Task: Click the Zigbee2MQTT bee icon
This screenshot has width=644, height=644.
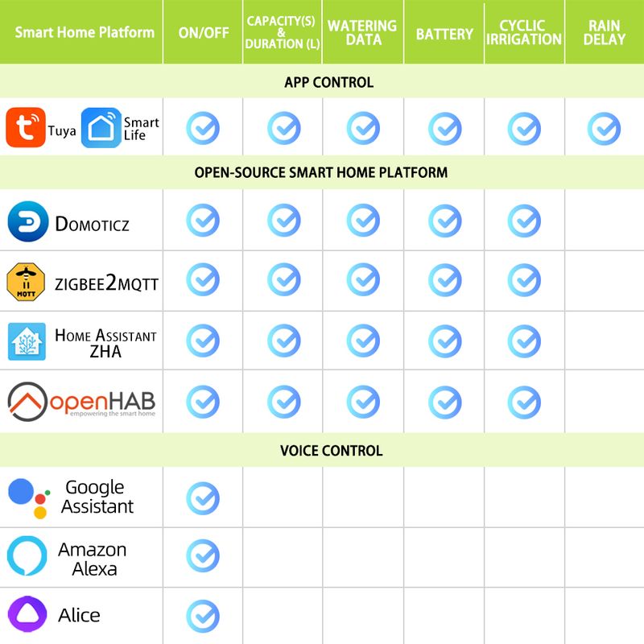Action: coord(27,282)
